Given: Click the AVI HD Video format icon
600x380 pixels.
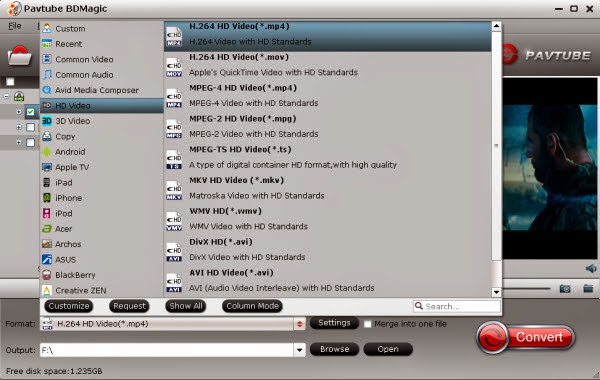Looking at the screenshot, I should click(174, 283).
